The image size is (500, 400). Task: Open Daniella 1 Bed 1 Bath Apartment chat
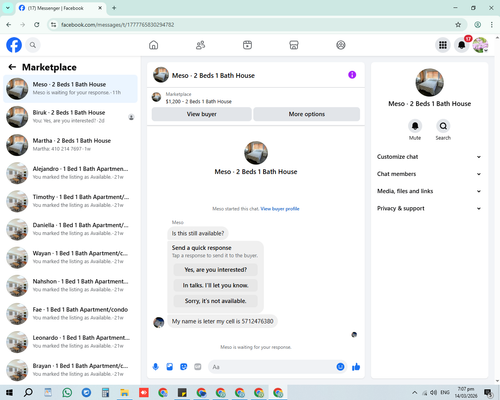[70, 229]
